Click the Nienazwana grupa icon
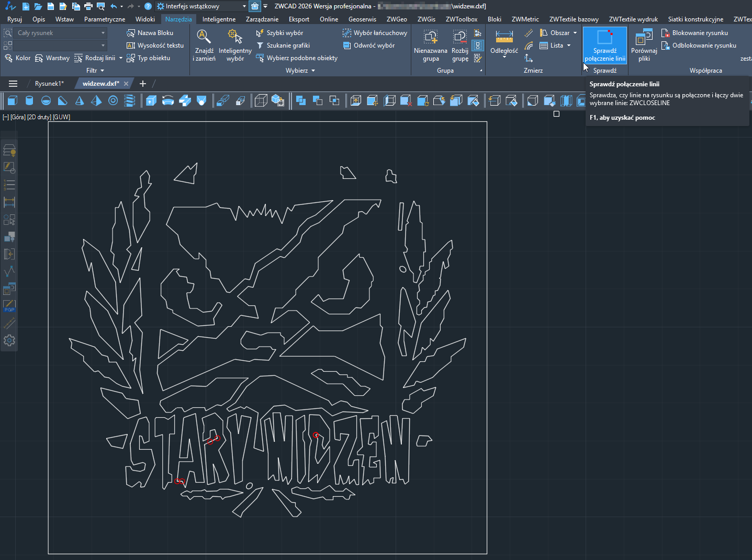Image resolution: width=752 pixels, height=560 pixels. point(430,45)
